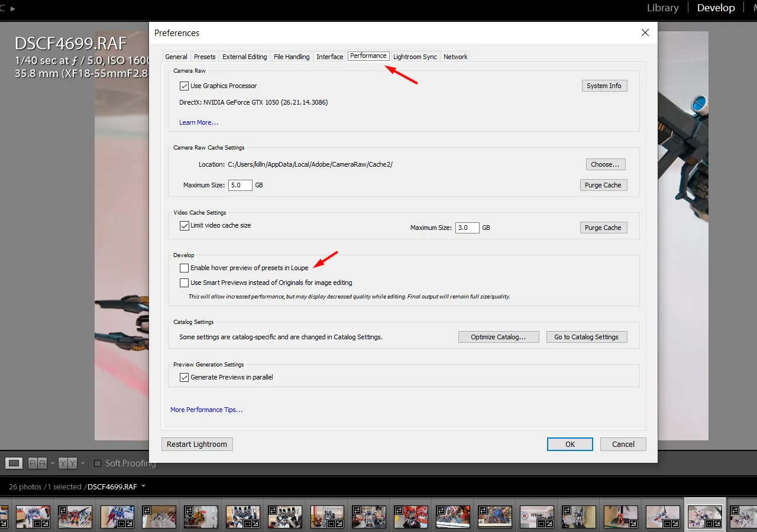The image size is (757, 532).
Task: Click adjustments badge on highlighted selected thumbnail
Action: [x=717, y=523]
